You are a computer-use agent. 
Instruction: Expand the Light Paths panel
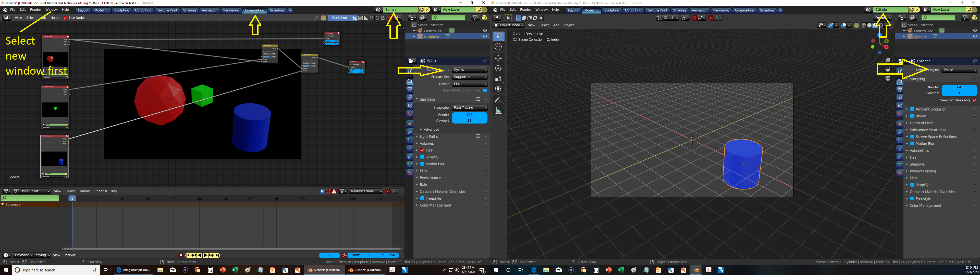click(x=429, y=136)
